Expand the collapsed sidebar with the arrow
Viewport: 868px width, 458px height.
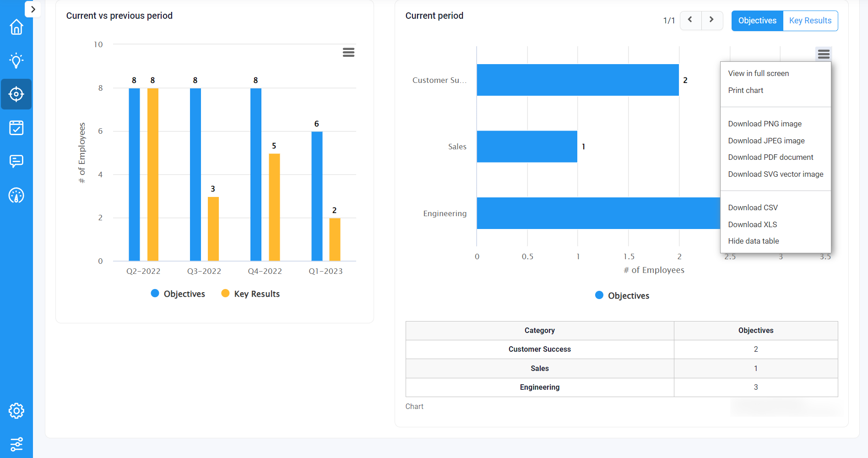33,9
